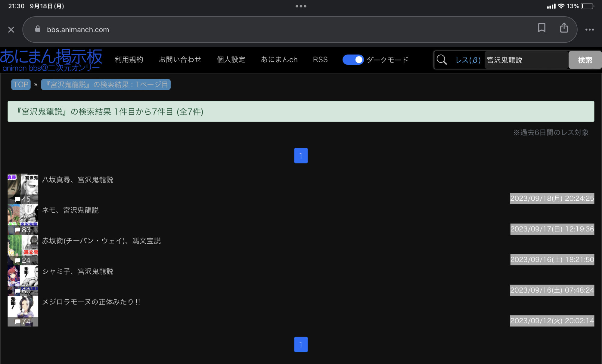This screenshot has height=364, width=602.
Task: Open the 八坂真尋、宮沢鬼龍説 thread
Action: (x=78, y=180)
